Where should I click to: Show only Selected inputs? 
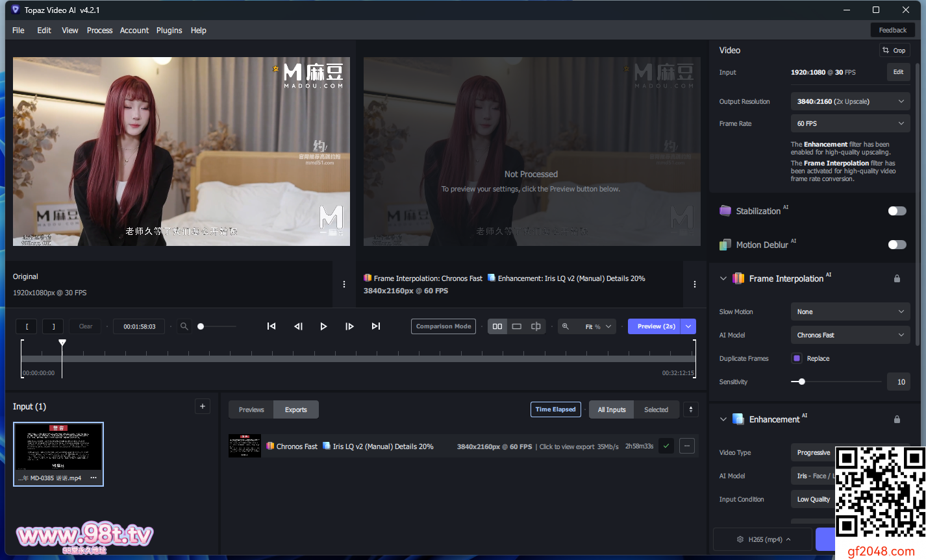(656, 409)
